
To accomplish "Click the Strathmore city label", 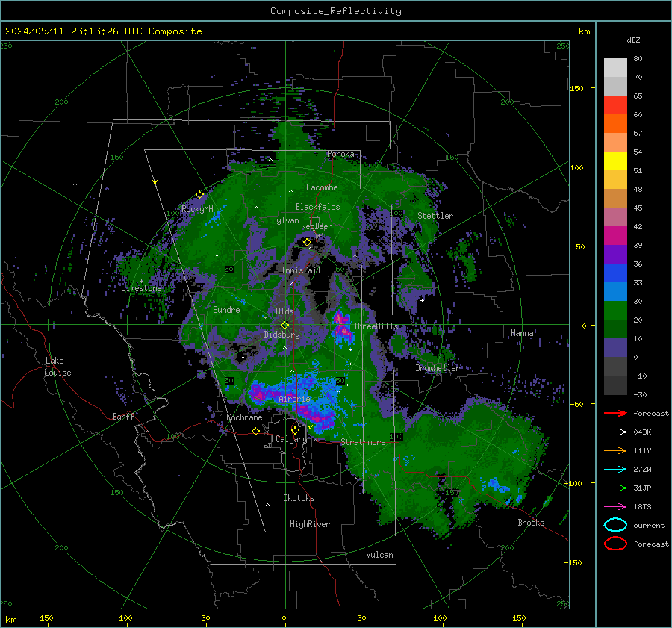I will pyautogui.click(x=363, y=442).
